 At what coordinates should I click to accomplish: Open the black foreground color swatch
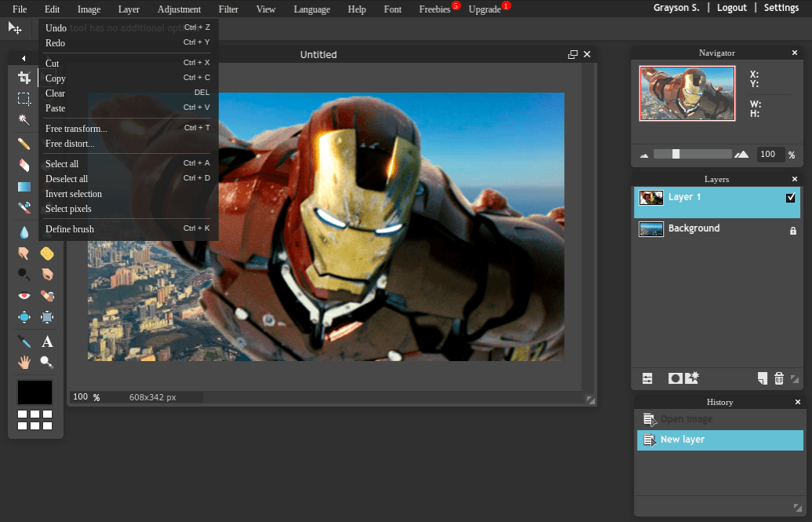[35, 392]
